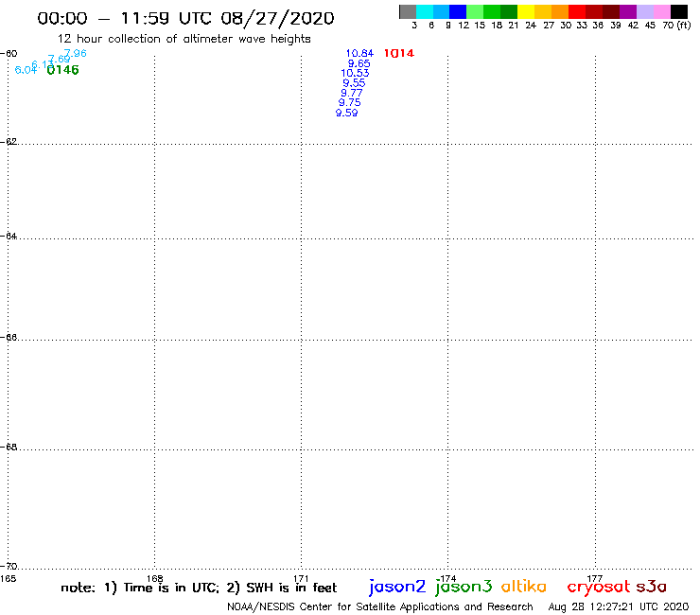Click the 168 longitude axis label
700x615 pixels.
coord(155,578)
